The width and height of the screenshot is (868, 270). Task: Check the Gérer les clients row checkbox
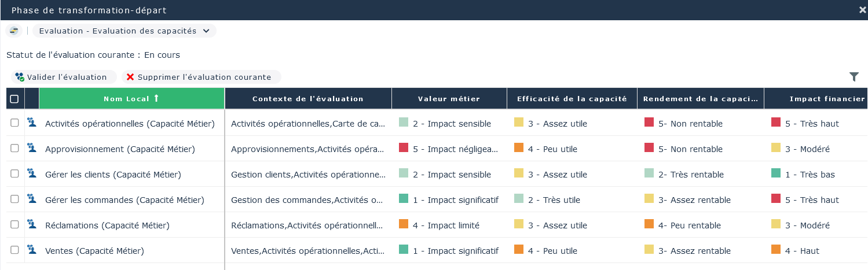(x=14, y=173)
